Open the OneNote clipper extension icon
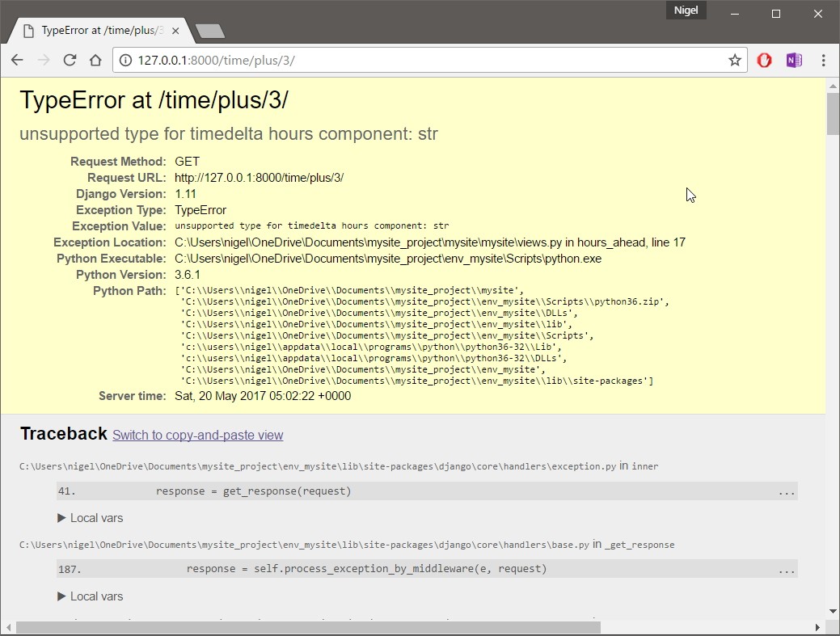Viewport: 840px width, 636px height. coord(794,61)
